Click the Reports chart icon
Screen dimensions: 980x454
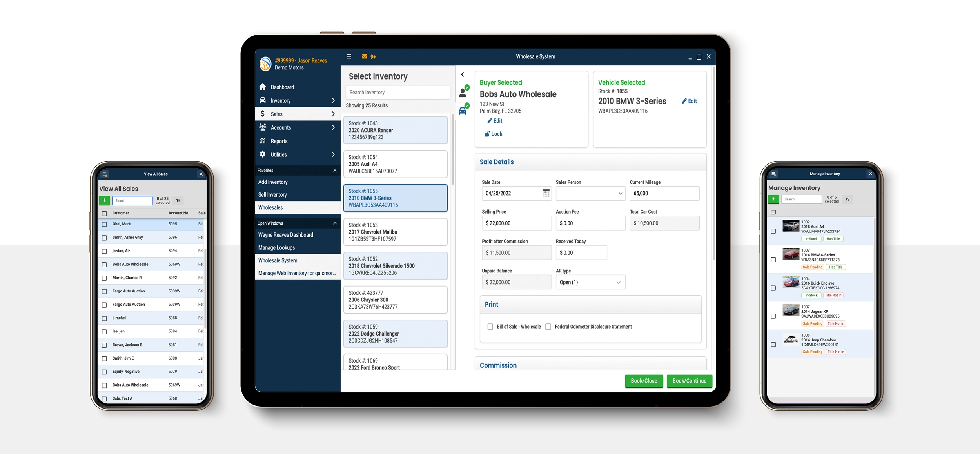click(x=262, y=141)
